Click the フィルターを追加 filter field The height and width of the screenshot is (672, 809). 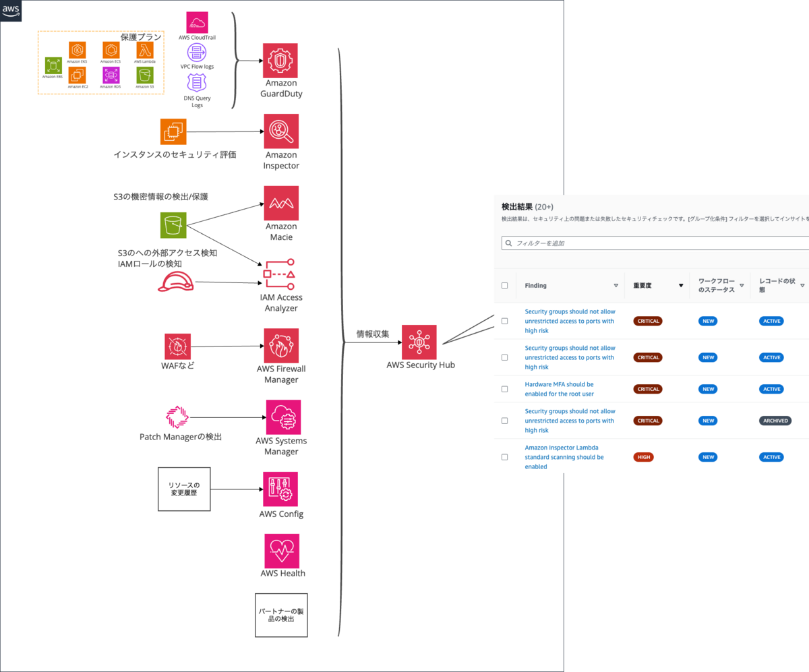point(656,243)
